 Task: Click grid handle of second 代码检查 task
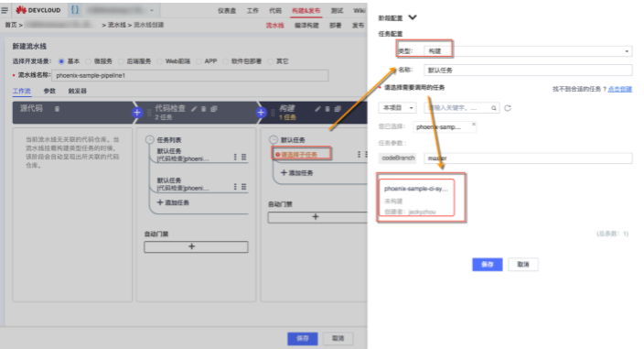tap(243, 186)
